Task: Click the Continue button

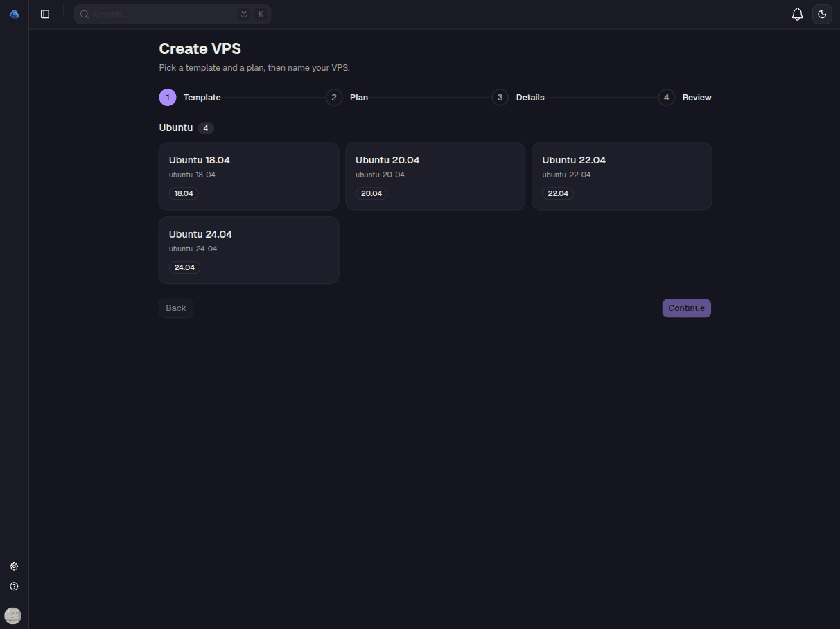Action: coord(686,308)
